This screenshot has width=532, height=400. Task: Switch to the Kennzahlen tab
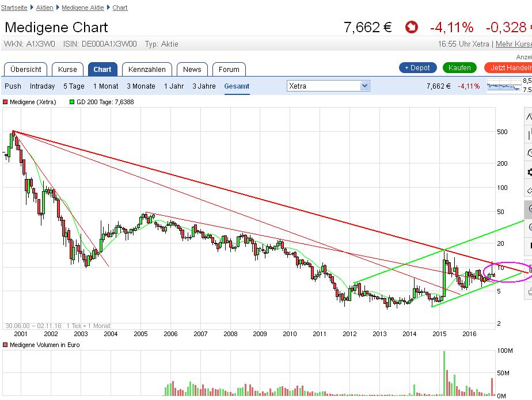coord(146,69)
